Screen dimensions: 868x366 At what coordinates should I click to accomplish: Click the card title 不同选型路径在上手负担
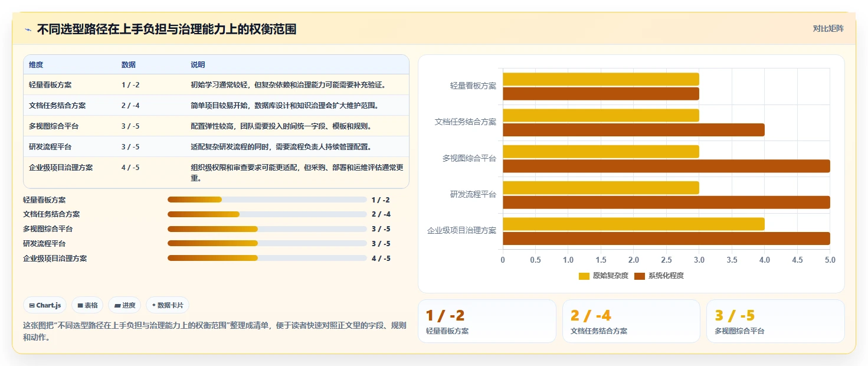(x=167, y=29)
